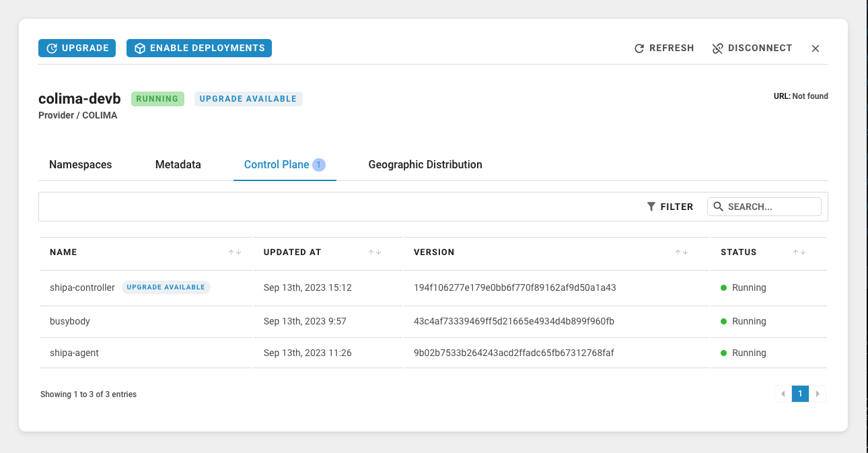This screenshot has height=453, width=868.
Task: Click Running status of shipa-agent
Action: click(x=744, y=353)
